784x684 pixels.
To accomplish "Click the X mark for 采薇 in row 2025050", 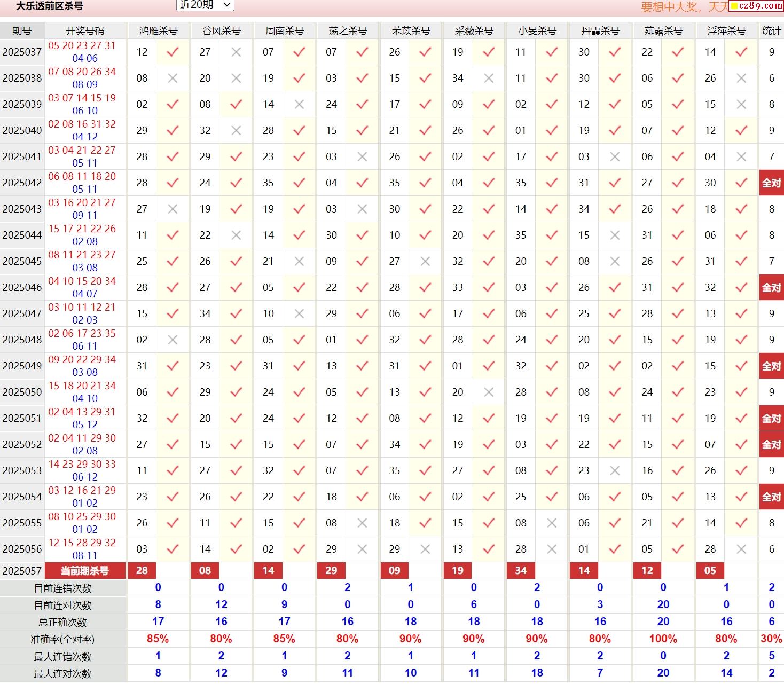I will click(488, 392).
